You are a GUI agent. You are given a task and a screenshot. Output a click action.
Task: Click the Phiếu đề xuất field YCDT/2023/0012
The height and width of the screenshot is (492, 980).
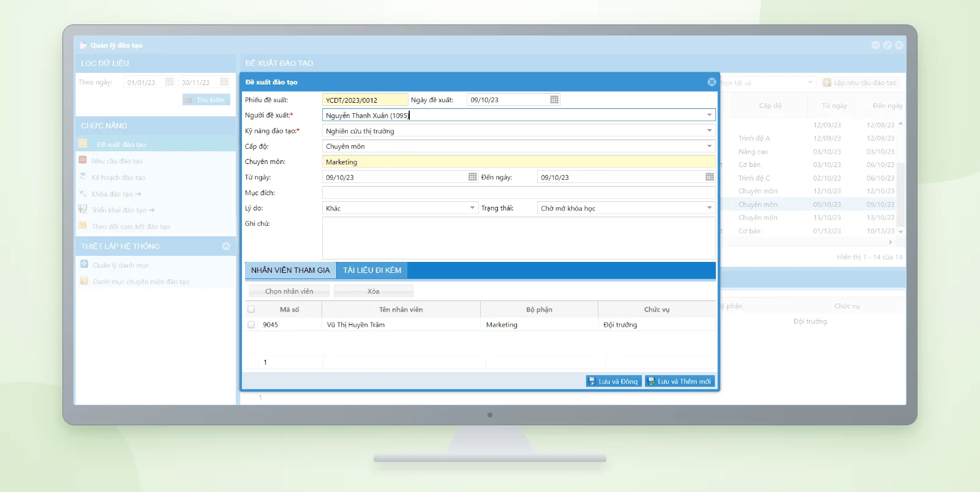point(365,100)
